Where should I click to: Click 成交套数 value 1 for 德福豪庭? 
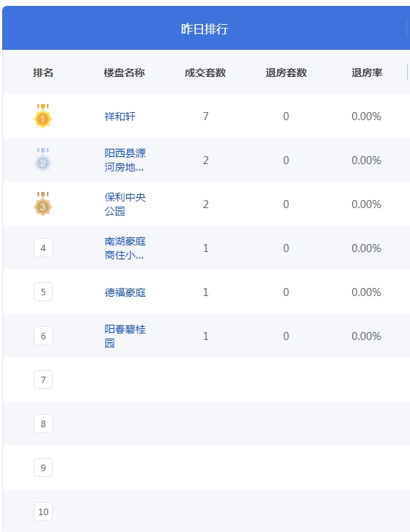pos(206,292)
